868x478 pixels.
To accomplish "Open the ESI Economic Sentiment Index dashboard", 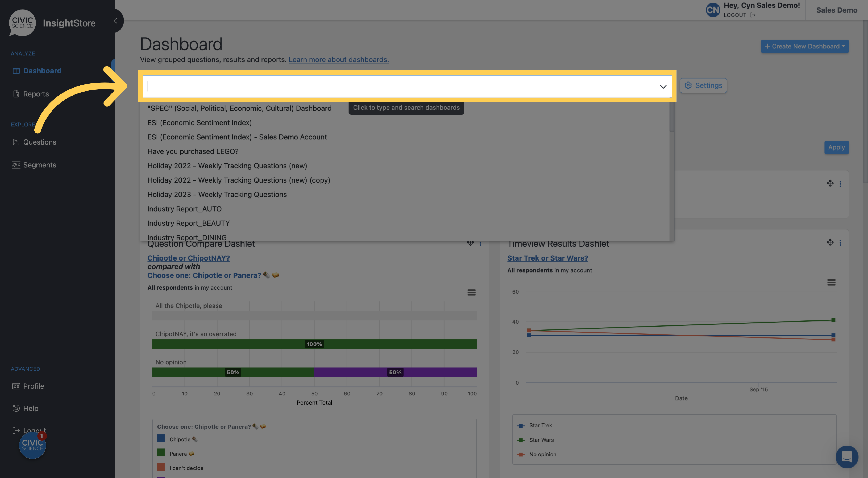I will (199, 122).
